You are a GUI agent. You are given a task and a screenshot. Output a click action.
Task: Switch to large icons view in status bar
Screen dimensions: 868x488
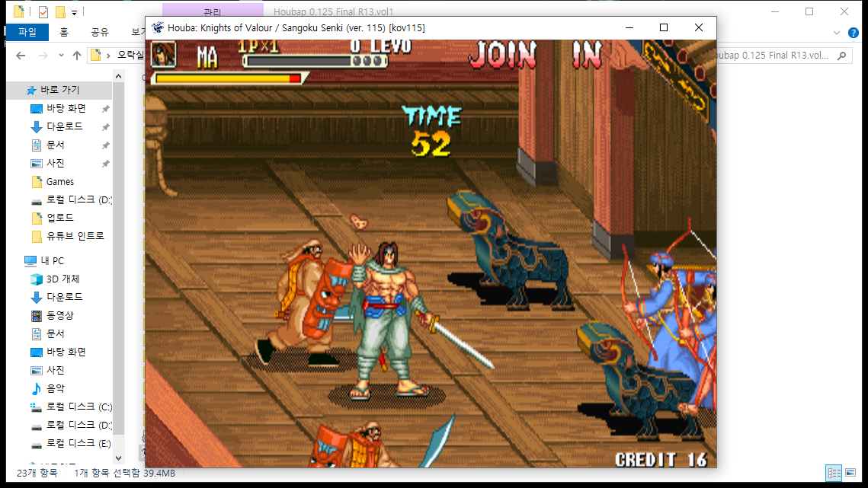pos(850,473)
